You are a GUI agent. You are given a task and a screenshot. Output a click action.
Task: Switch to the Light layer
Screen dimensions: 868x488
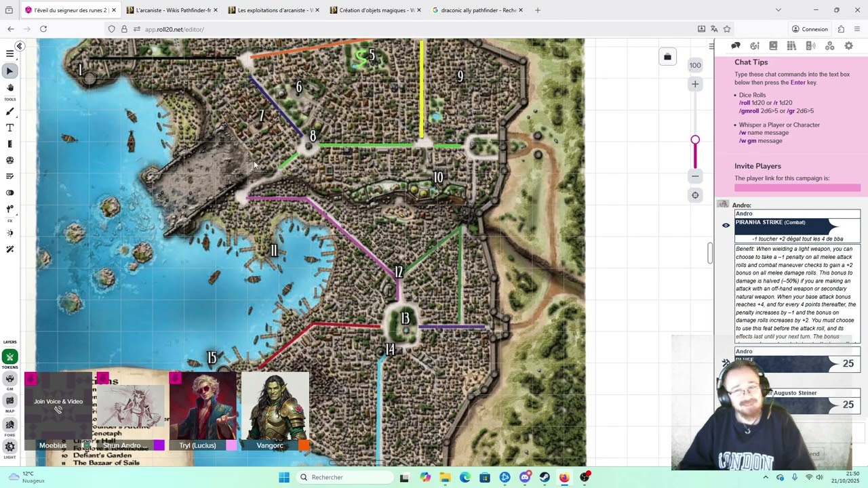click(x=9, y=447)
